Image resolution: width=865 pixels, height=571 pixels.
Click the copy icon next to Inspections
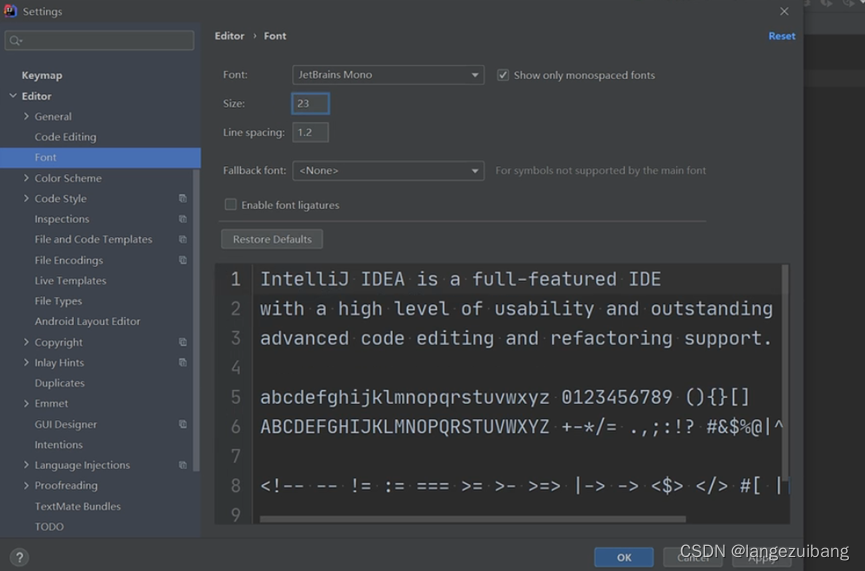[183, 219]
